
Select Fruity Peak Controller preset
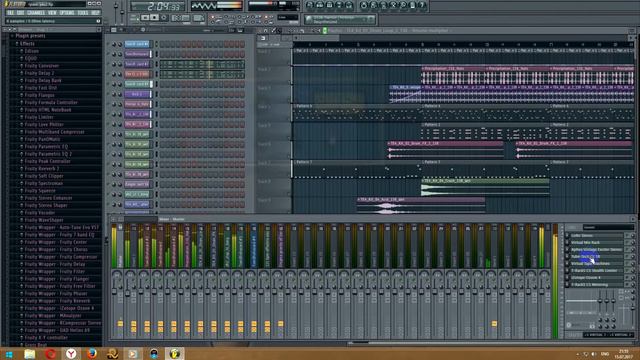(x=47, y=161)
